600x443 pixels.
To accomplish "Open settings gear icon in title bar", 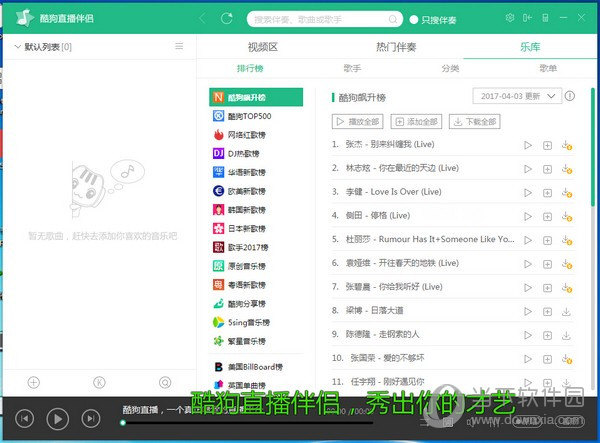I will pos(510,18).
